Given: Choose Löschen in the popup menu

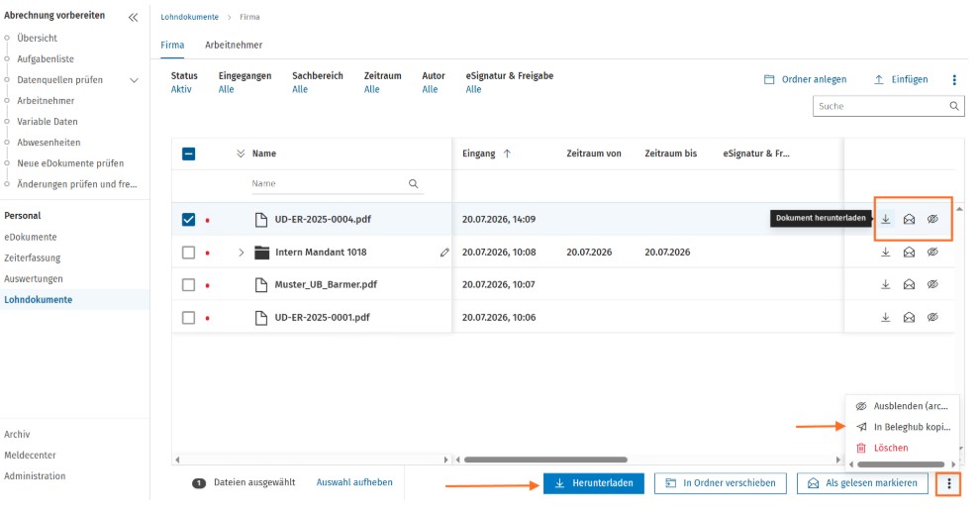Looking at the screenshot, I should click(902, 448).
